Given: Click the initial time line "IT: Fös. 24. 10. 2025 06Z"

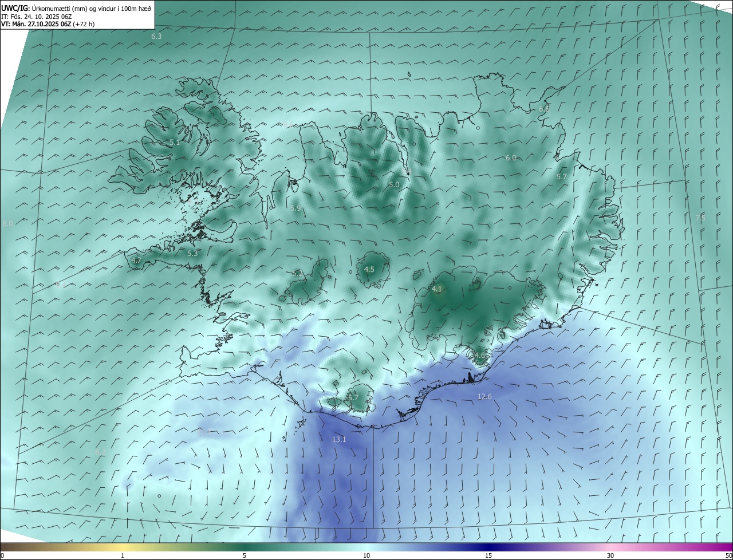Looking at the screenshot, I should 36,17.
